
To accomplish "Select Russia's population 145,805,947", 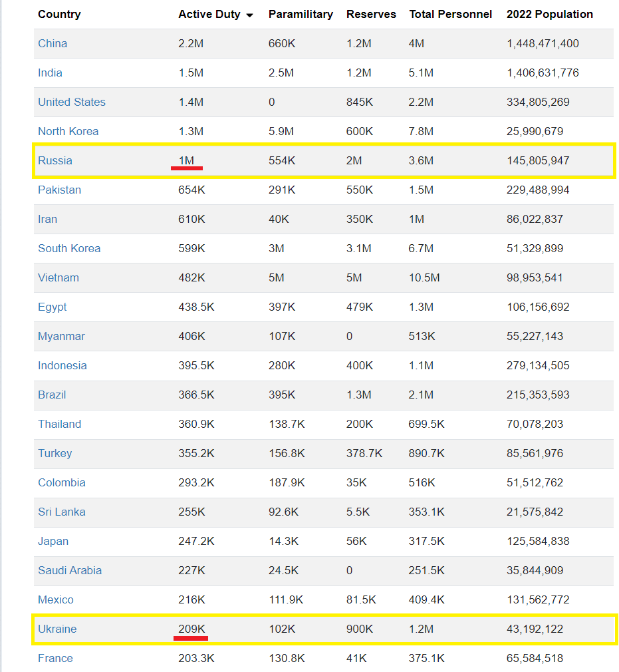I will click(x=538, y=161).
